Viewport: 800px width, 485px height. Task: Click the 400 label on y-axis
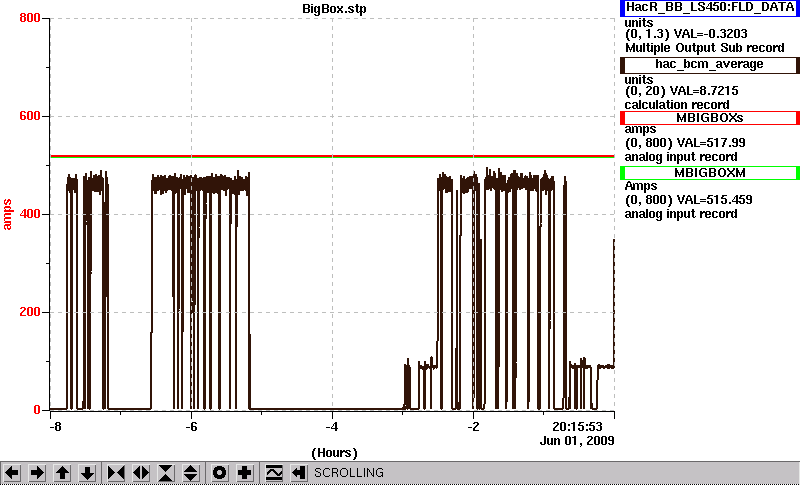tap(30, 214)
